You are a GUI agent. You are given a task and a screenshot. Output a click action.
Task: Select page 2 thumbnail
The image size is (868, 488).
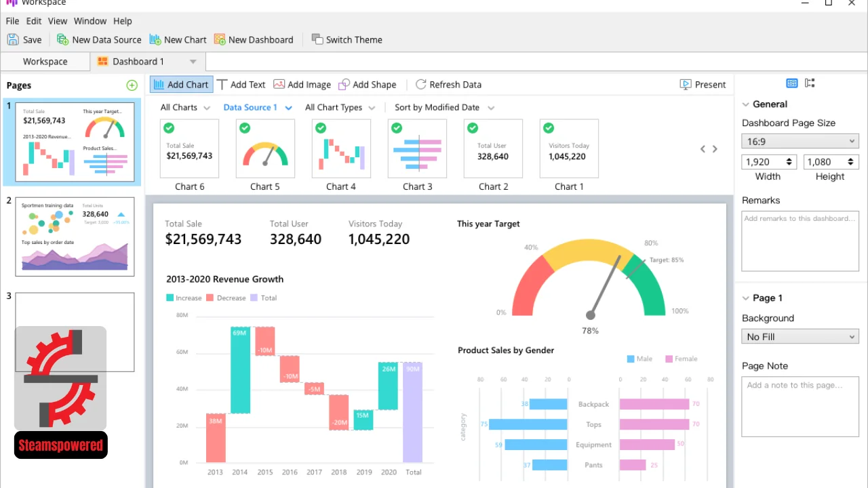point(75,237)
